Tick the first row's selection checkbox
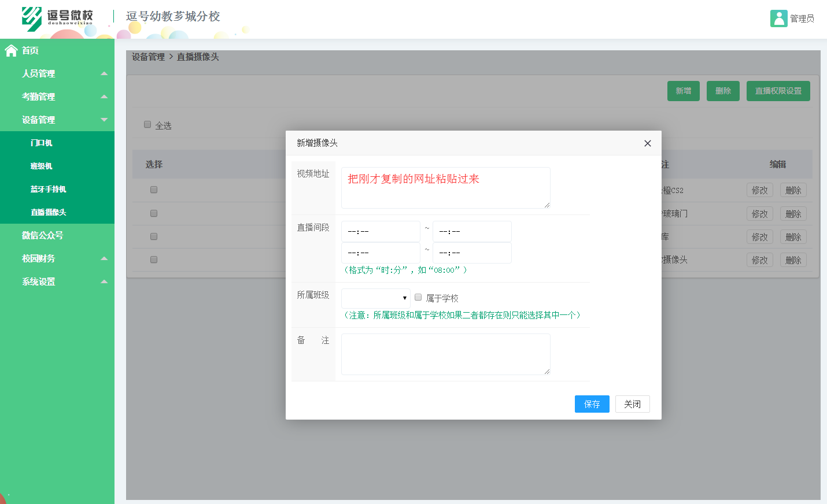827x504 pixels. pyautogui.click(x=153, y=189)
